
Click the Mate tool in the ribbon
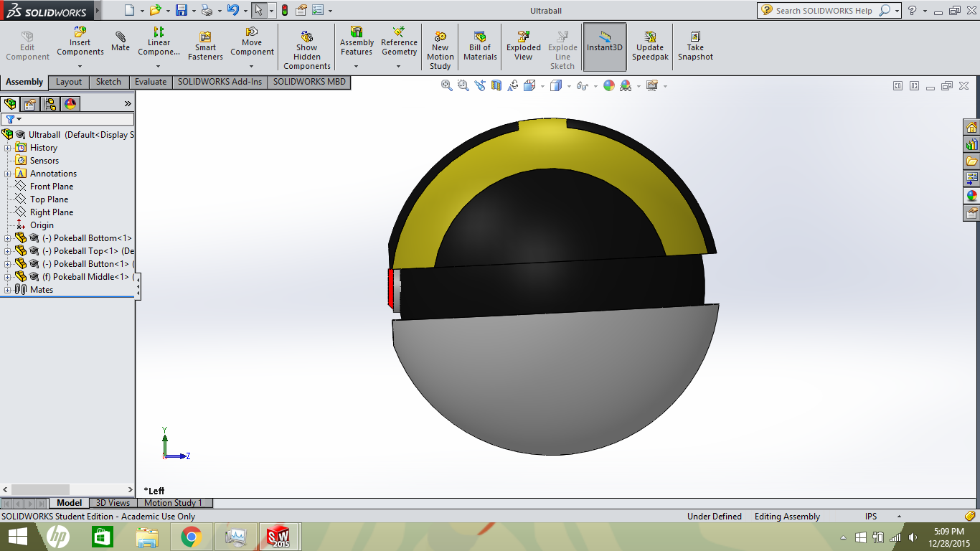click(x=121, y=42)
